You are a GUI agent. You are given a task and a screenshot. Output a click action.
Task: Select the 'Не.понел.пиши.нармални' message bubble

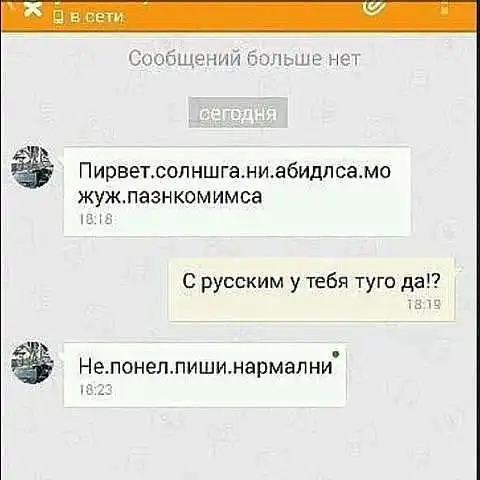(x=205, y=375)
